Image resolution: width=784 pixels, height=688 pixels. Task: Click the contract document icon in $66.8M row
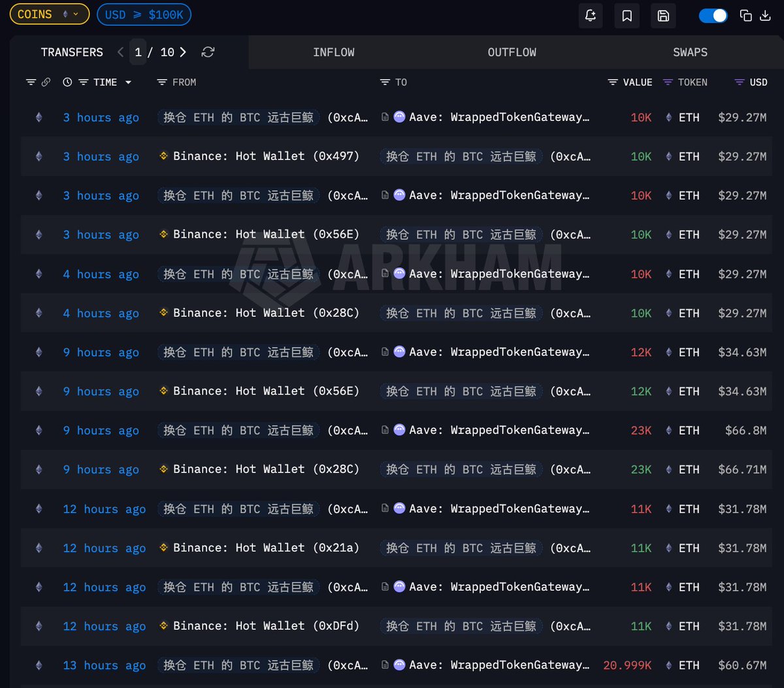point(385,431)
